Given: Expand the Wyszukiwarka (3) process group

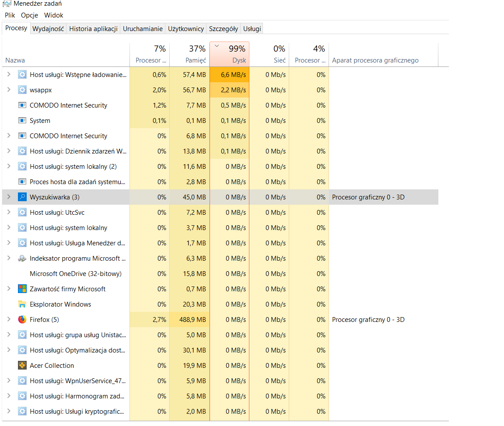Looking at the screenshot, I should click(x=8, y=197).
